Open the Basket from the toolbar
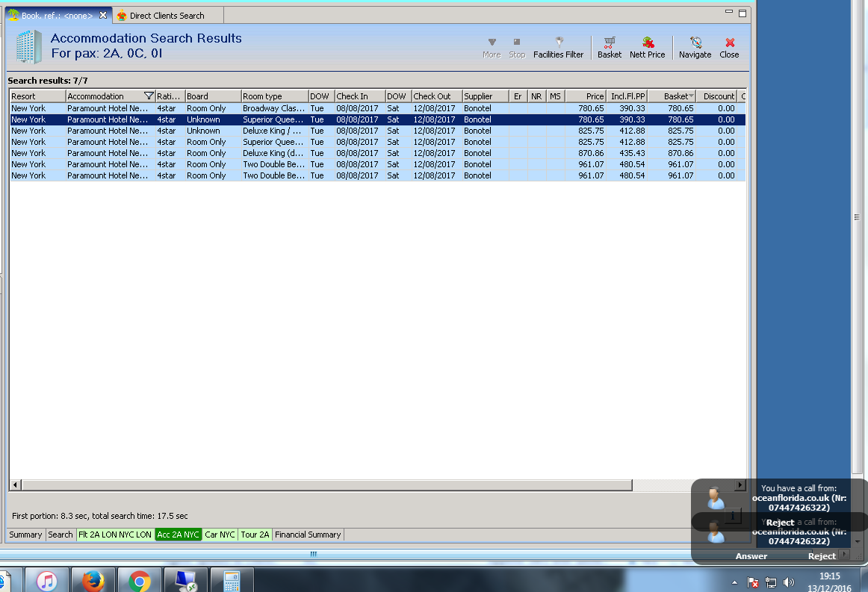The height and width of the screenshot is (592, 868). point(610,43)
